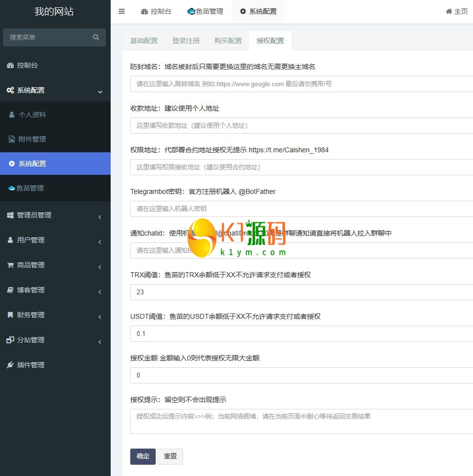Open 个人资料 in the sidebar
Viewport: 473px width, 476px height.
(55, 115)
